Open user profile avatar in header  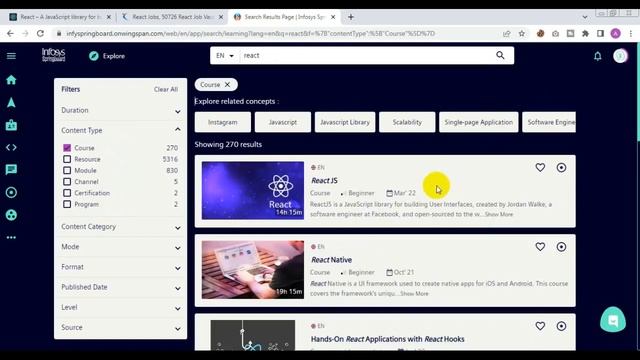tap(620, 56)
